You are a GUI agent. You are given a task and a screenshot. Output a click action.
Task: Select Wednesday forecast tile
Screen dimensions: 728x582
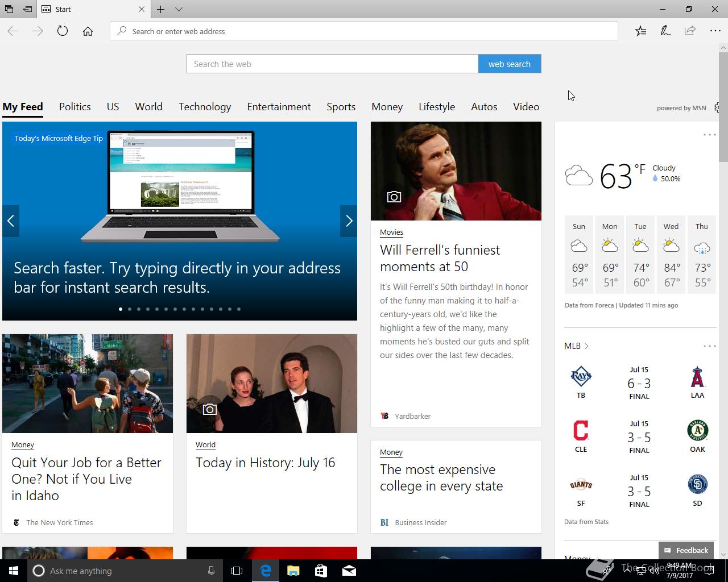pos(671,254)
